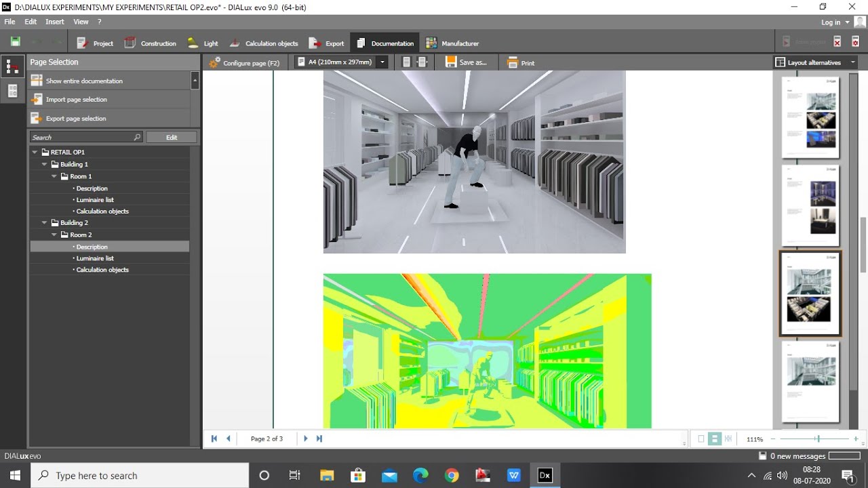This screenshot has width=868, height=488.
Task: Open the A4 page size dropdown
Action: click(x=382, y=62)
